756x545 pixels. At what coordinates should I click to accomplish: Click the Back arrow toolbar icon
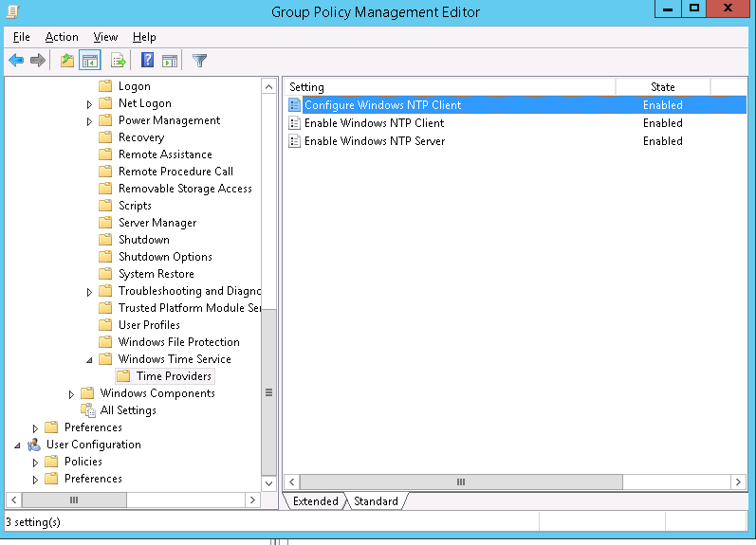click(x=16, y=61)
